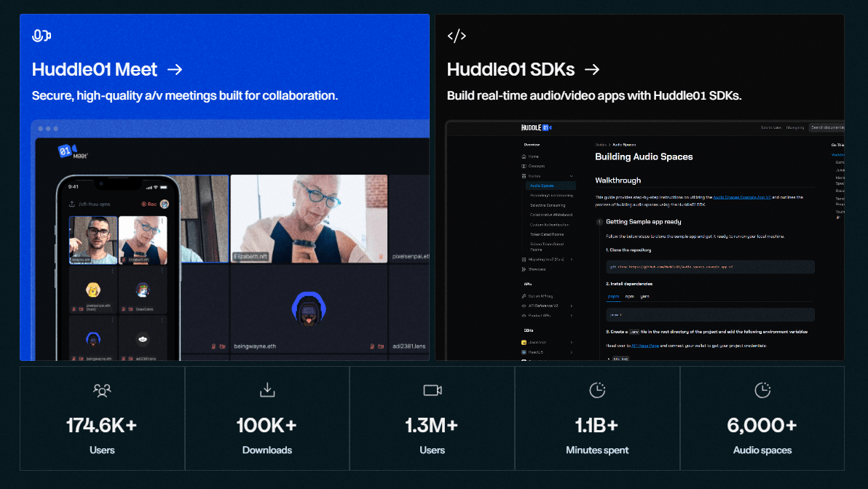Expand the Migrating to v2 sidebar chevron
This screenshot has height=489, width=868.
[572, 260]
